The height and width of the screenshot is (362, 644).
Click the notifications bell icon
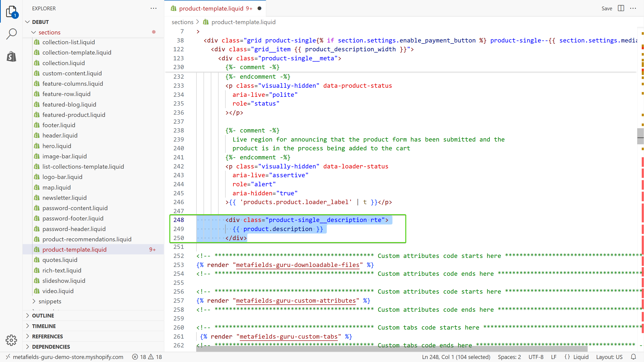pos(633,357)
